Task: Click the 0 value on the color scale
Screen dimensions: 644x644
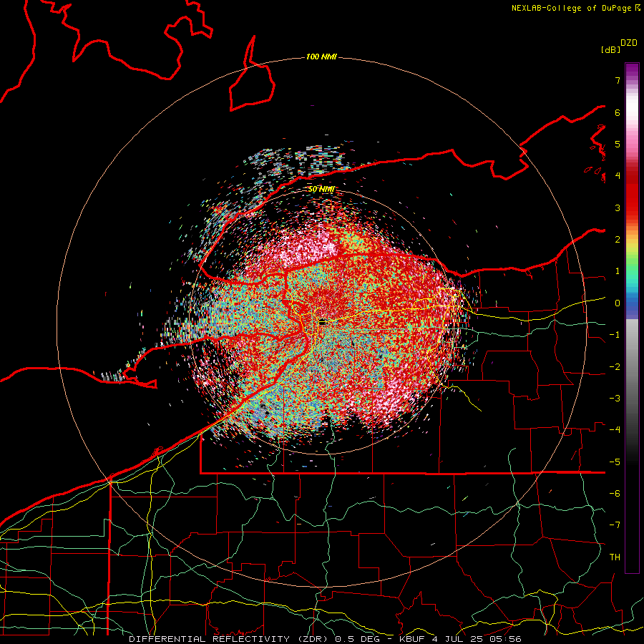Action: coord(618,303)
